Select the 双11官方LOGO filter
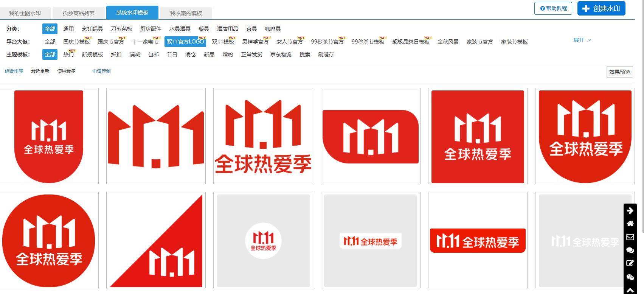The width and height of the screenshot is (644, 294). (185, 42)
